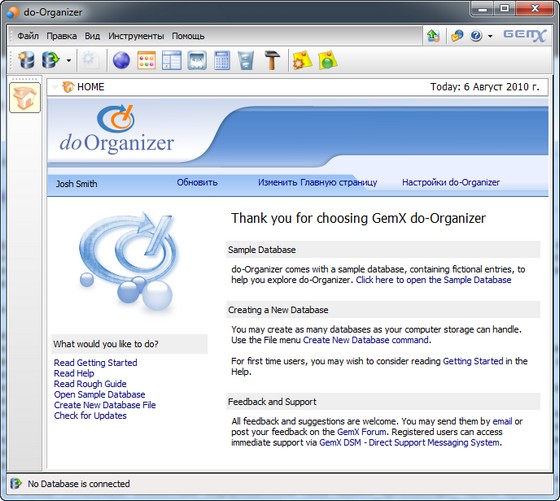
Task: Open the Настройки do-Organizer link
Action: [x=451, y=182]
